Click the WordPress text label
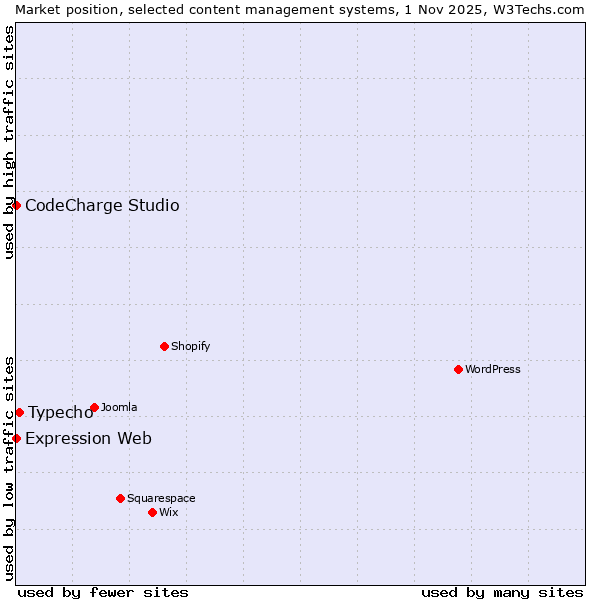Image resolution: width=600 pixels, height=600 pixels. pos(492,369)
